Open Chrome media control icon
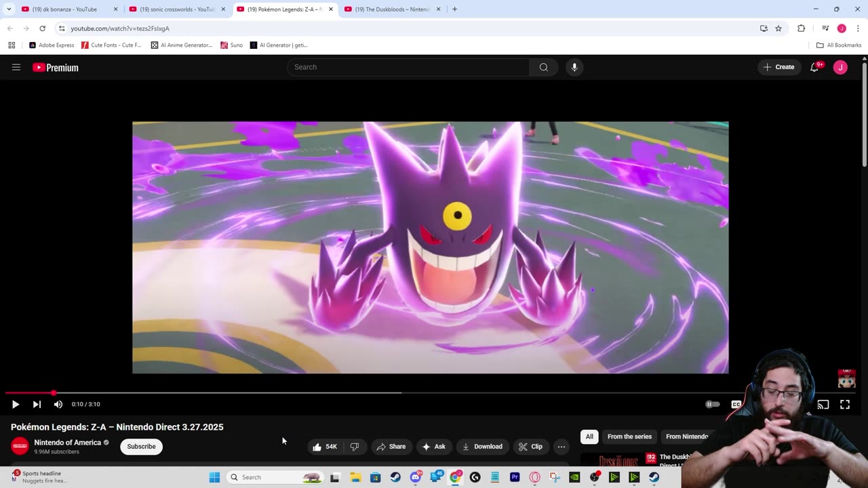The height and width of the screenshot is (488, 868). tap(825, 28)
